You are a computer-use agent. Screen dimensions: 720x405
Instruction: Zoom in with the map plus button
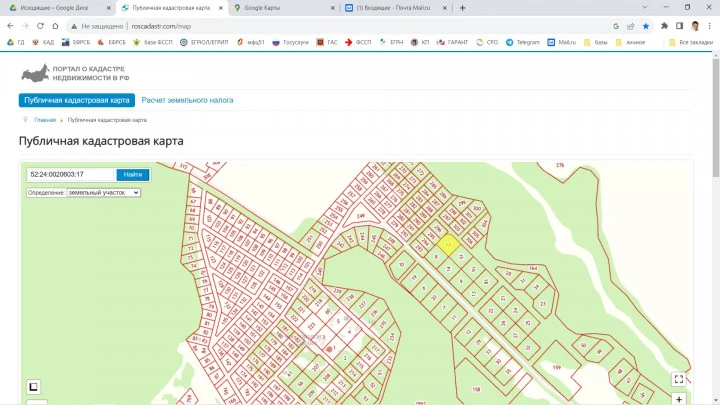click(679, 399)
